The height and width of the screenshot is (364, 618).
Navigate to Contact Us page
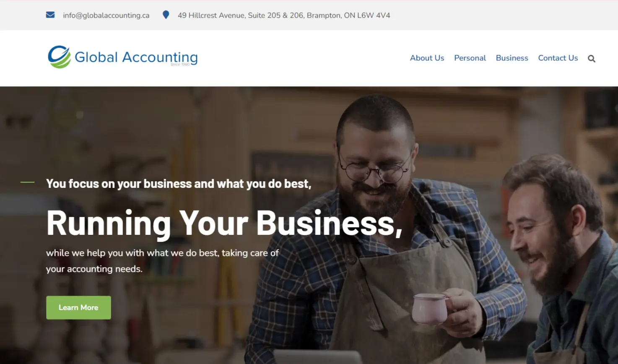[x=558, y=58]
